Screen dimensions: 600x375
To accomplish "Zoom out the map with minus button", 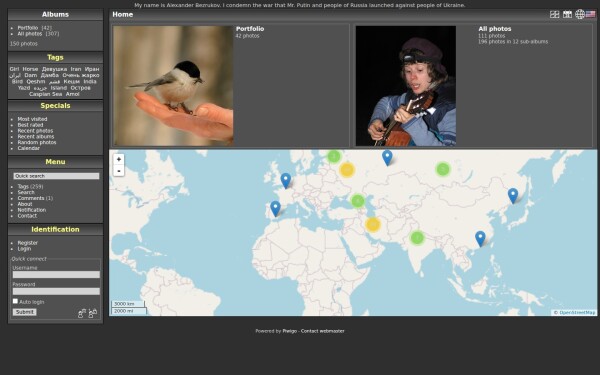I will [x=119, y=170].
